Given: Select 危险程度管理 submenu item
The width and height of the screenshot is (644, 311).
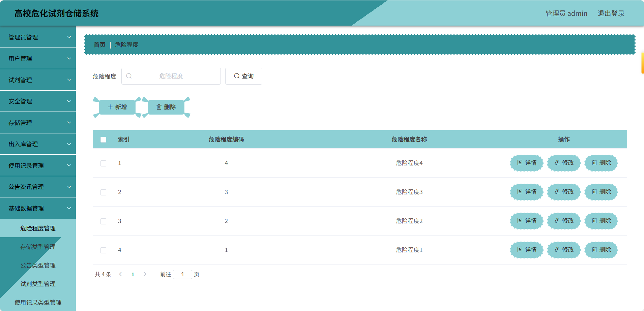Looking at the screenshot, I should point(38,228).
